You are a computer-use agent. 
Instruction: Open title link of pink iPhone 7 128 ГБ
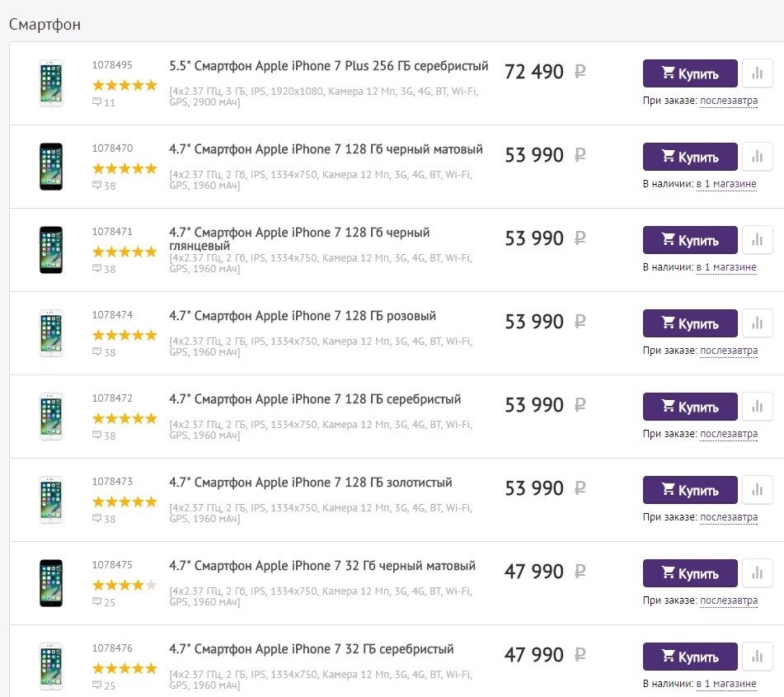click(x=303, y=316)
